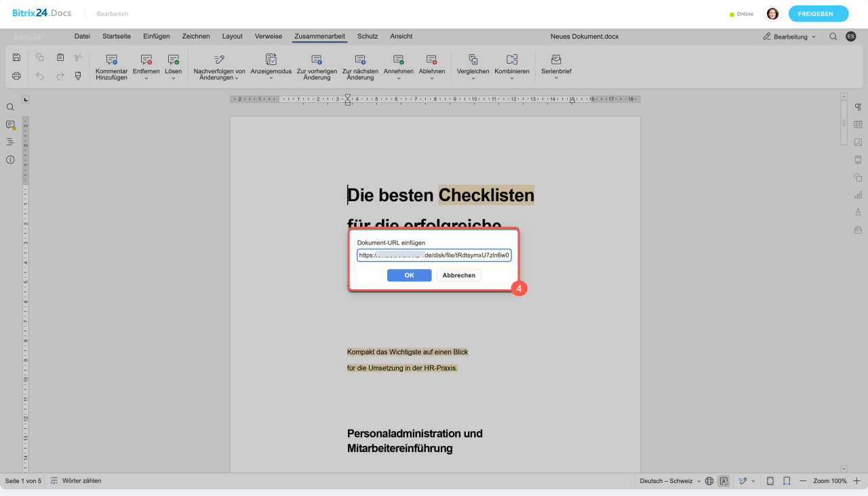Click the spell check icon in status bar

coord(724,481)
